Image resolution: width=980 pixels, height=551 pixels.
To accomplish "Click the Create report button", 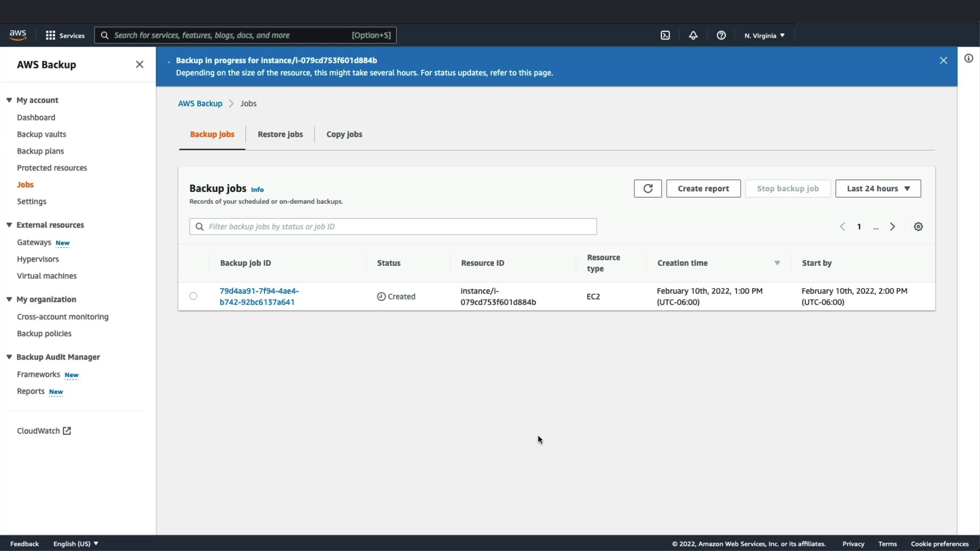I will pos(703,188).
